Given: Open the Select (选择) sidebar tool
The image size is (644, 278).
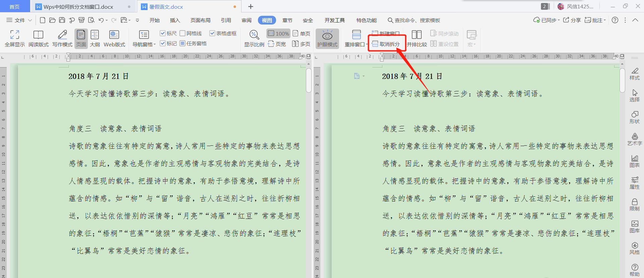Looking at the screenshot, I should [635, 96].
